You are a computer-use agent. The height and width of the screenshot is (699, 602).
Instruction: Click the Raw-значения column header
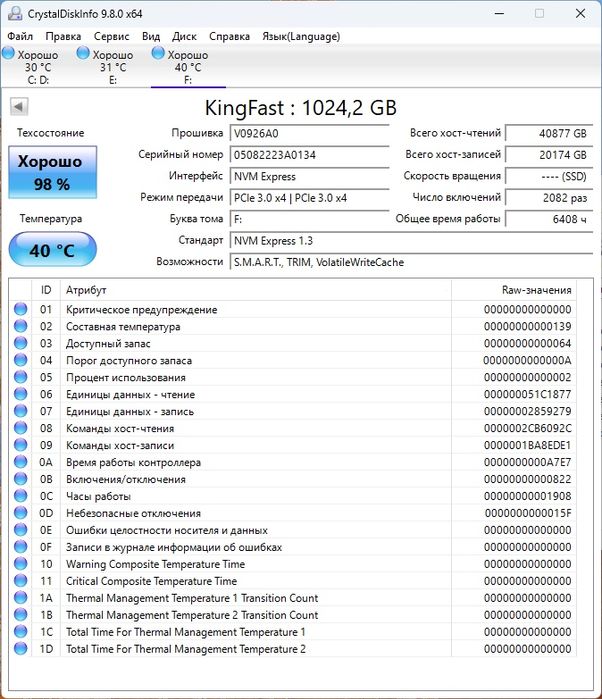[x=514, y=290]
